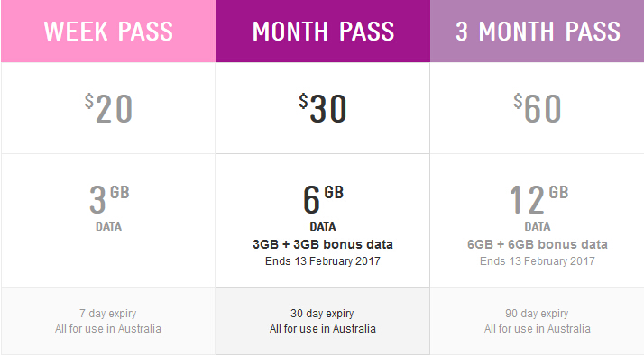Image resolution: width=644 pixels, height=356 pixels.
Task: Click the $30 price cell
Action: 323,108
